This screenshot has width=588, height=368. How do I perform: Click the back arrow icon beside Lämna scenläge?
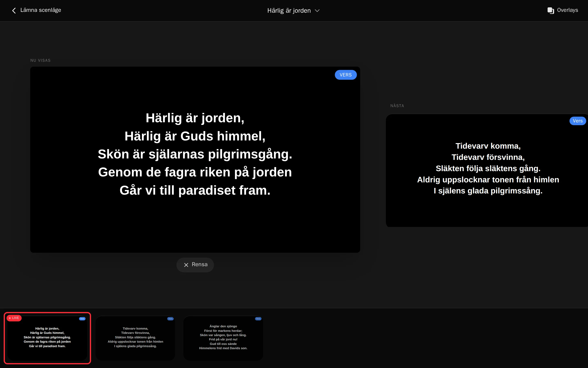coord(14,10)
